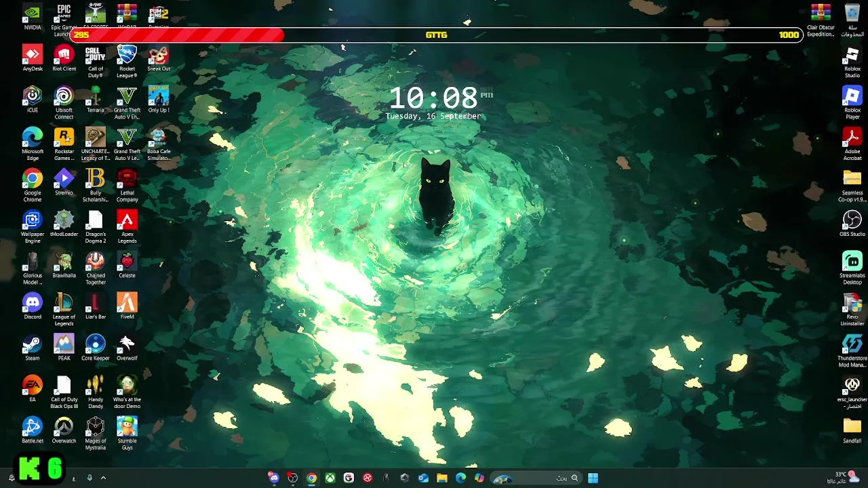The width and height of the screenshot is (868, 488).
Task: Select the Mages of Mystralia icon
Action: 96,433
